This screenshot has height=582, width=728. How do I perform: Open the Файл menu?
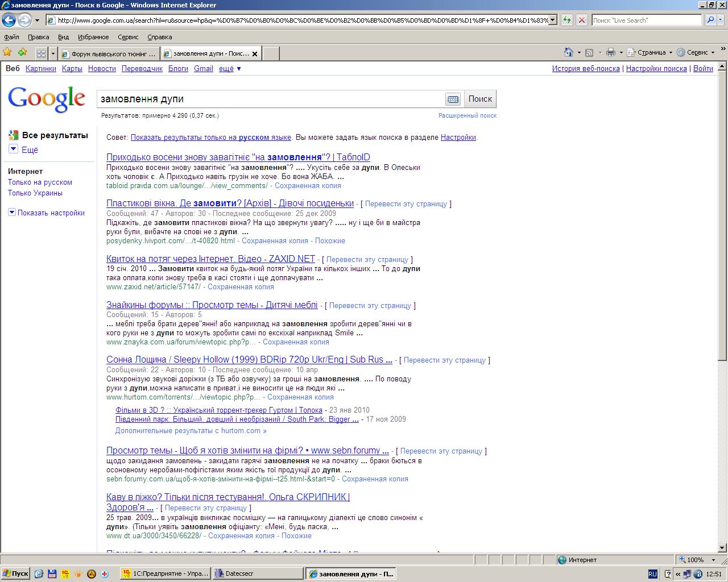coord(11,37)
